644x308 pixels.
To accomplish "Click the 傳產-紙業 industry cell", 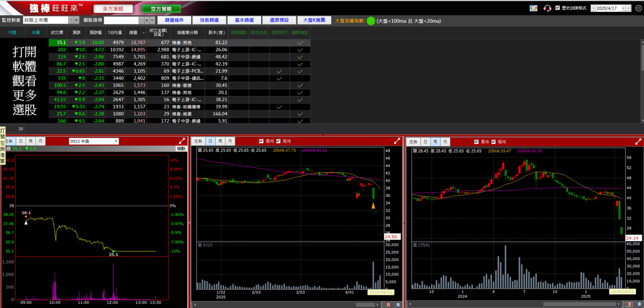I will point(188,114).
